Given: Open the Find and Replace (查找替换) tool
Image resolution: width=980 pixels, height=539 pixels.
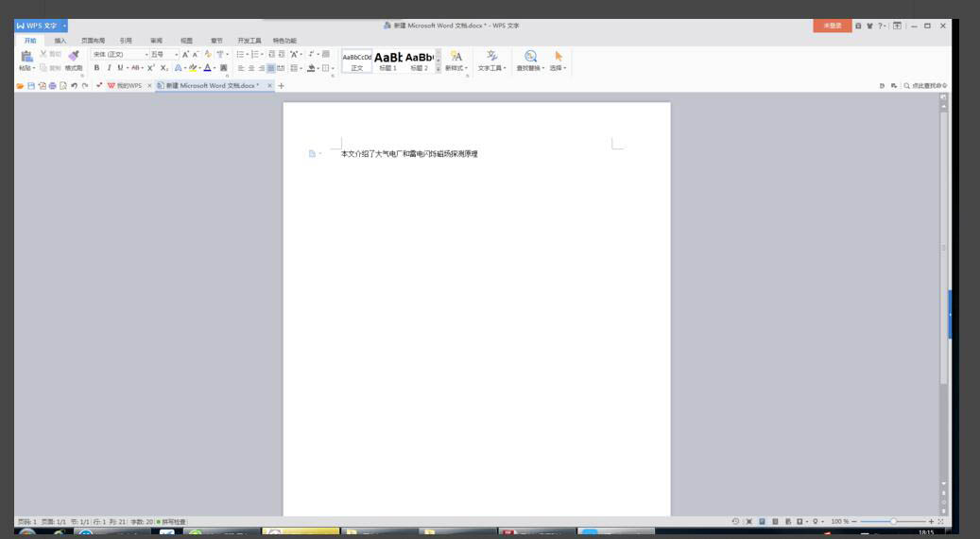Looking at the screenshot, I should 530,57.
